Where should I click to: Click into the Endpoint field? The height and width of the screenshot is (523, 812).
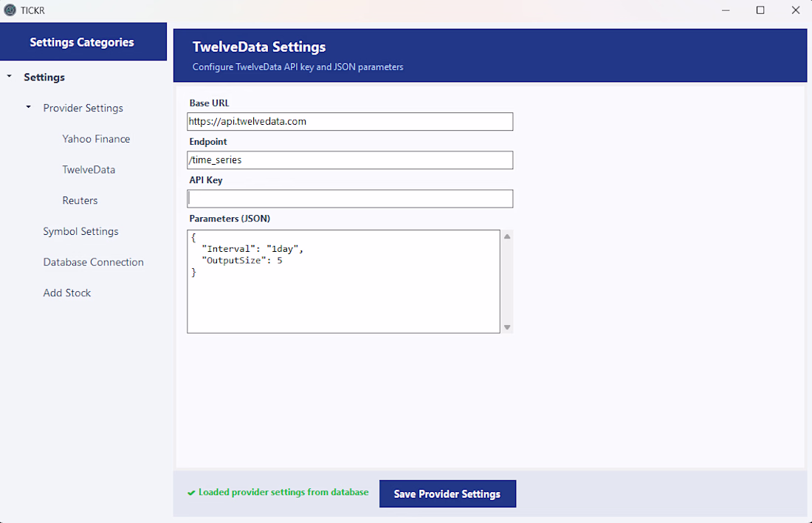click(350, 160)
